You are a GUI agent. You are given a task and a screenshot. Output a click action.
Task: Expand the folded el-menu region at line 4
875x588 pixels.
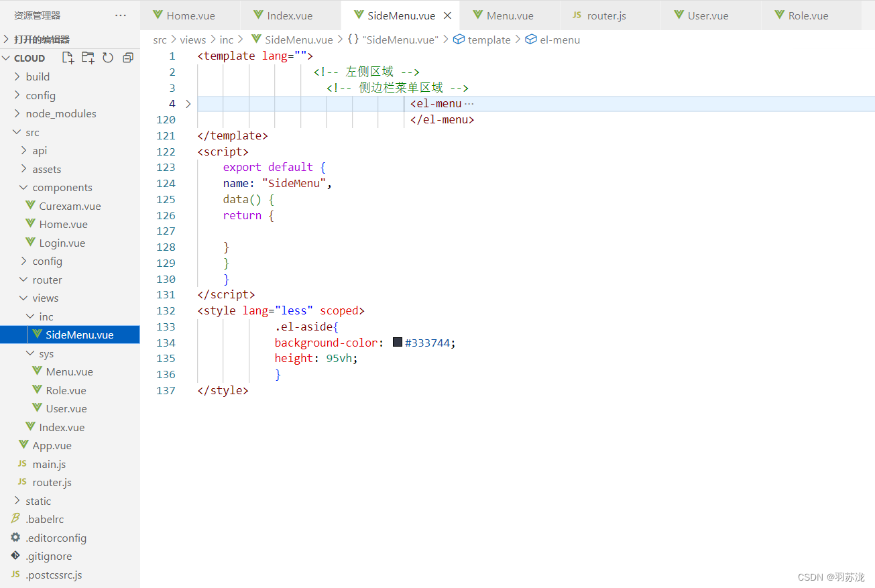188,104
